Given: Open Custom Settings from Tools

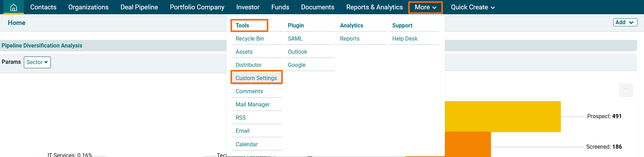Looking at the screenshot, I should [x=256, y=78].
